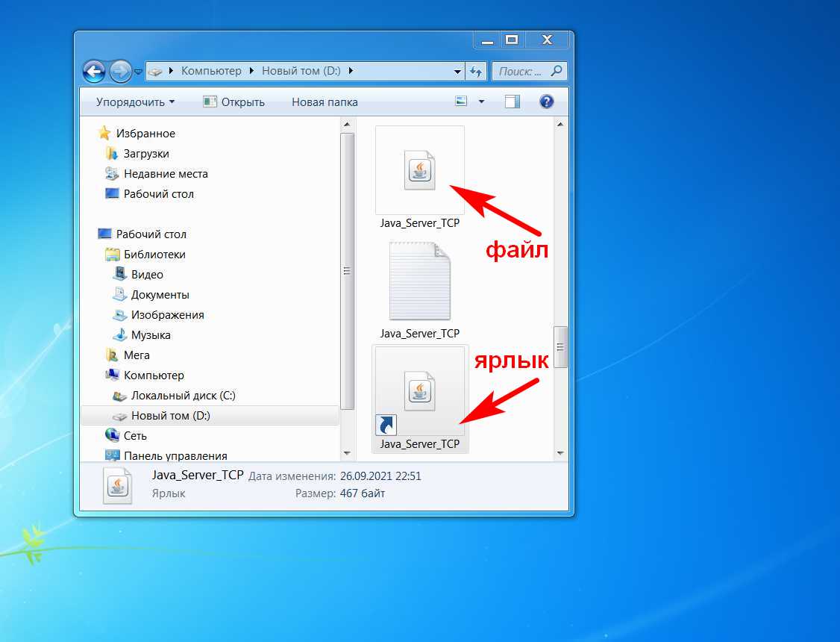
Task: Open the Help question mark icon
Action: [x=546, y=102]
